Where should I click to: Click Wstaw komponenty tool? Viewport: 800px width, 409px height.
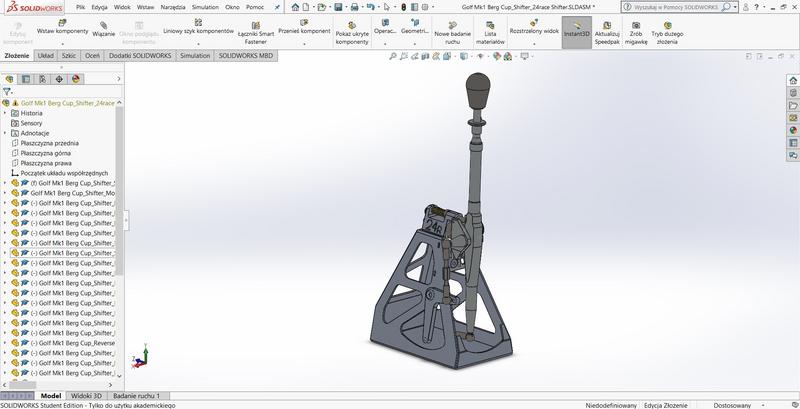pyautogui.click(x=62, y=27)
